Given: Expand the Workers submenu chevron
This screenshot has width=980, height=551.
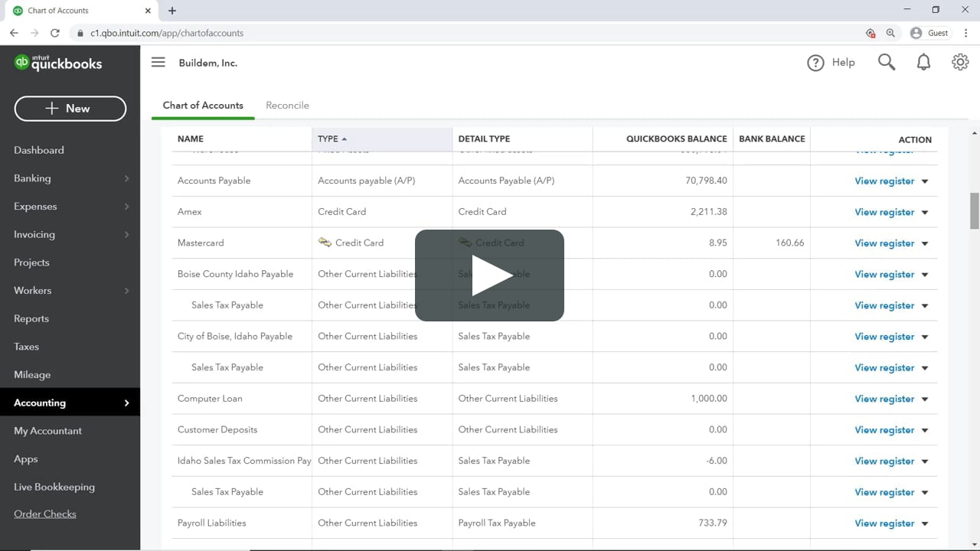Looking at the screenshot, I should pyautogui.click(x=126, y=291).
